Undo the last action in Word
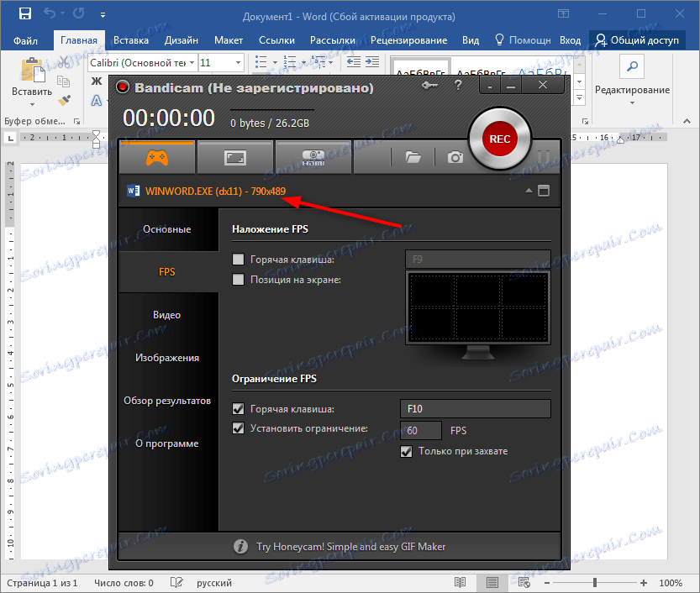Image resolution: width=700 pixels, height=593 pixels. pos(50,13)
